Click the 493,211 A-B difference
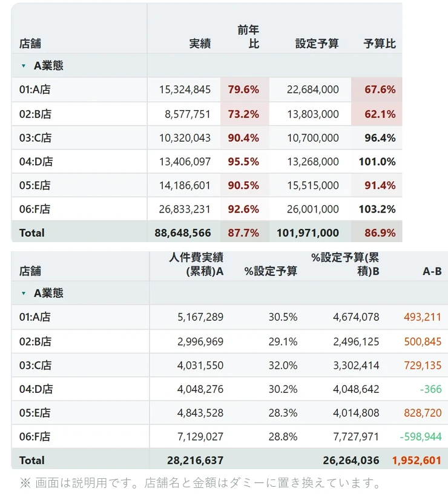 tap(423, 317)
